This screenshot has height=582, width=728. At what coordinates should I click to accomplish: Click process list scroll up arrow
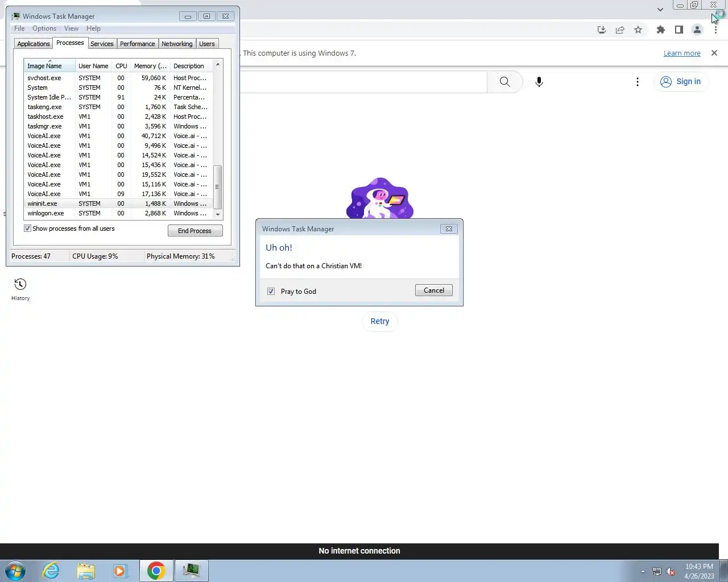point(218,65)
